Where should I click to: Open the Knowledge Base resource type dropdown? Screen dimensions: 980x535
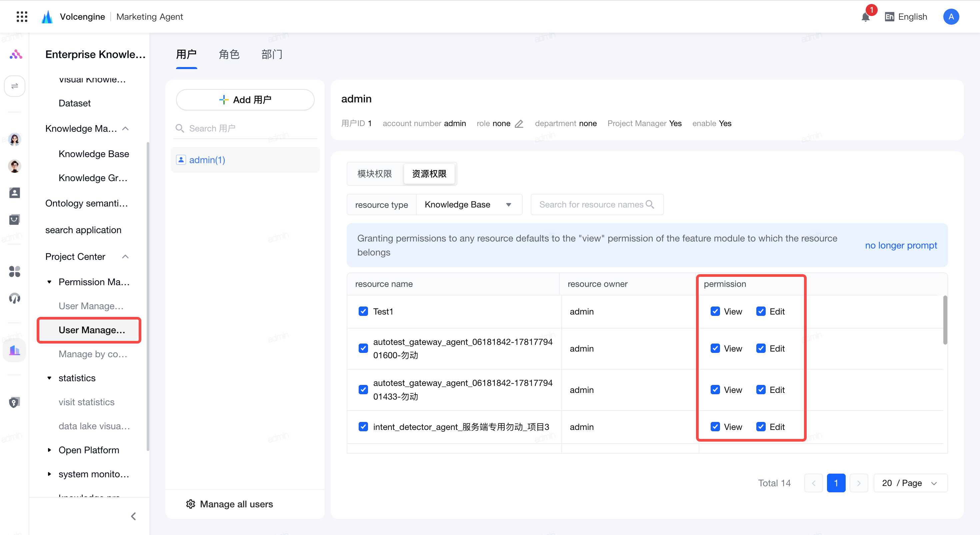click(469, 205)
